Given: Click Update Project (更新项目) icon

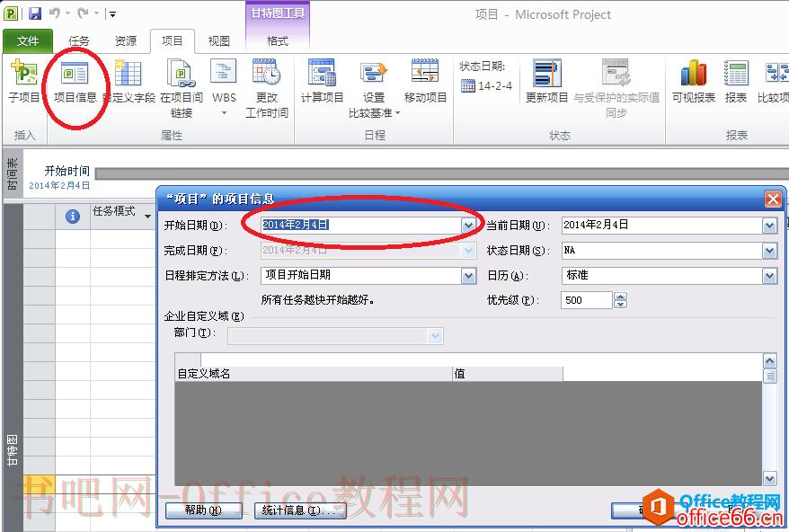Looking at the screenshot, I should (x=547, y=73).
